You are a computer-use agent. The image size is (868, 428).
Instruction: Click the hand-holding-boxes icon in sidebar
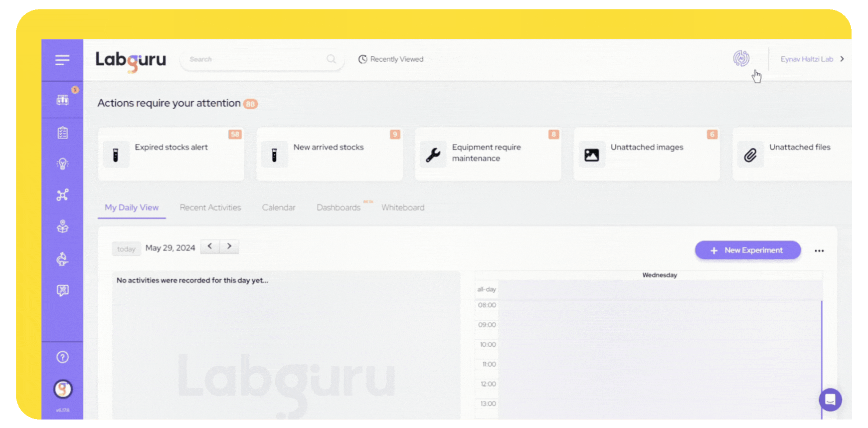pyautogui.click(x=63, y=226)
